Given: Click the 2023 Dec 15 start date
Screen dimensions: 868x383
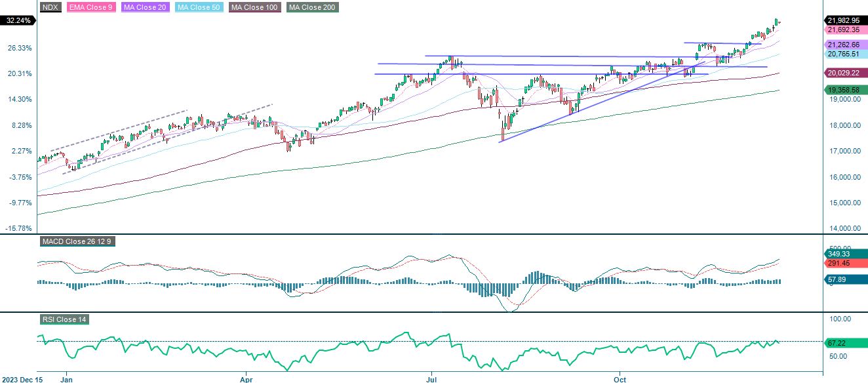Looking at the screenshot, I should click(x=24, y=379).
